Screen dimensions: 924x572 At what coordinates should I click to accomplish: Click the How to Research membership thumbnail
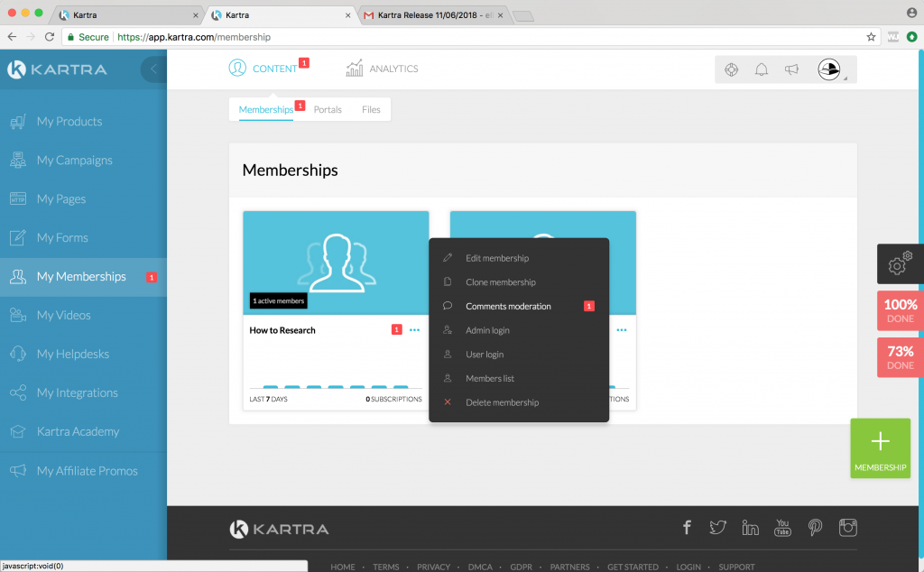tap(336, 263)
